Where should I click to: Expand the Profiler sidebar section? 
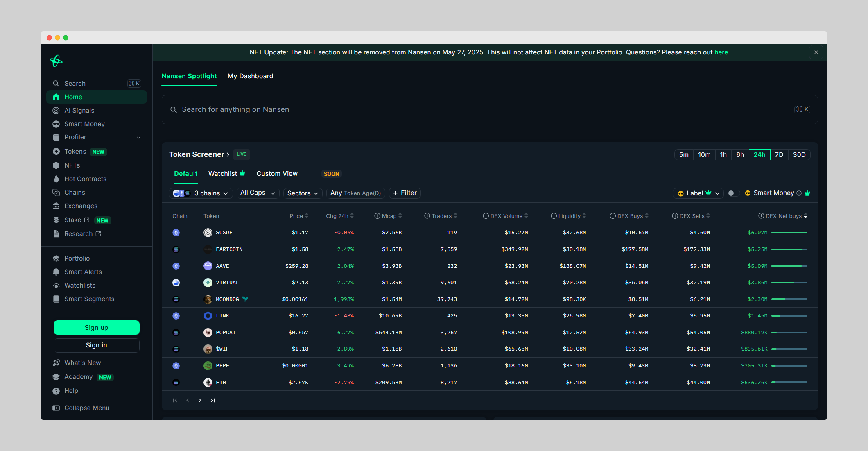click(138, 138)
